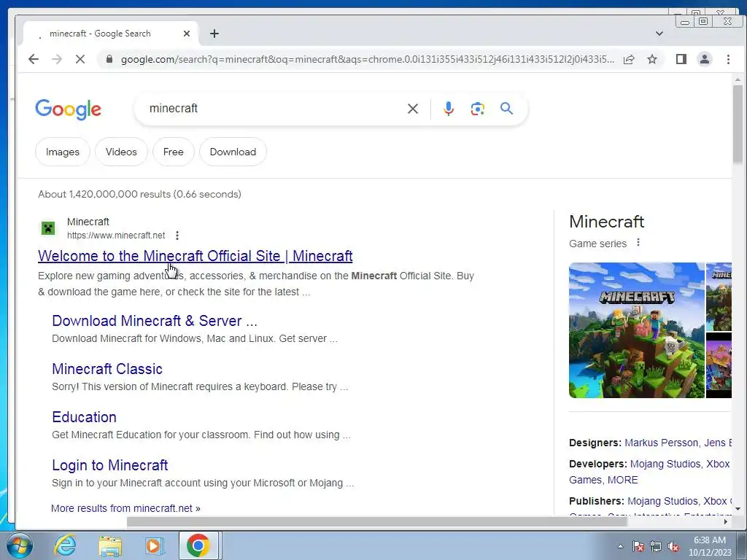Click Mojang Studios under Developers
The height and width of the screenshot is (560, 747).
tap(665, 464)
